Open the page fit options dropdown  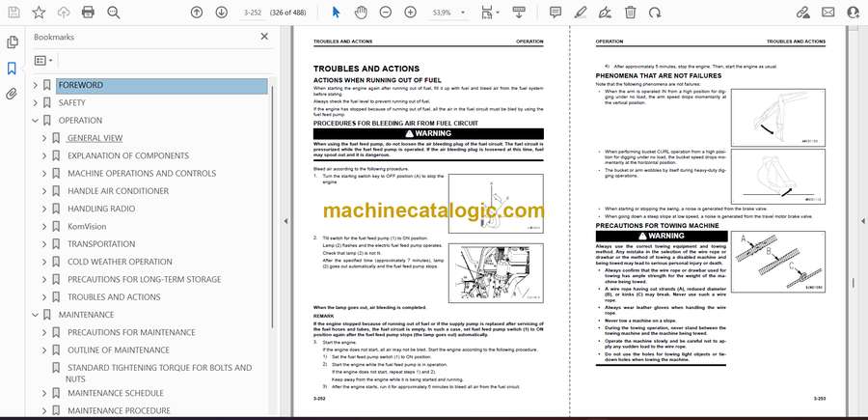pos(490,13)
